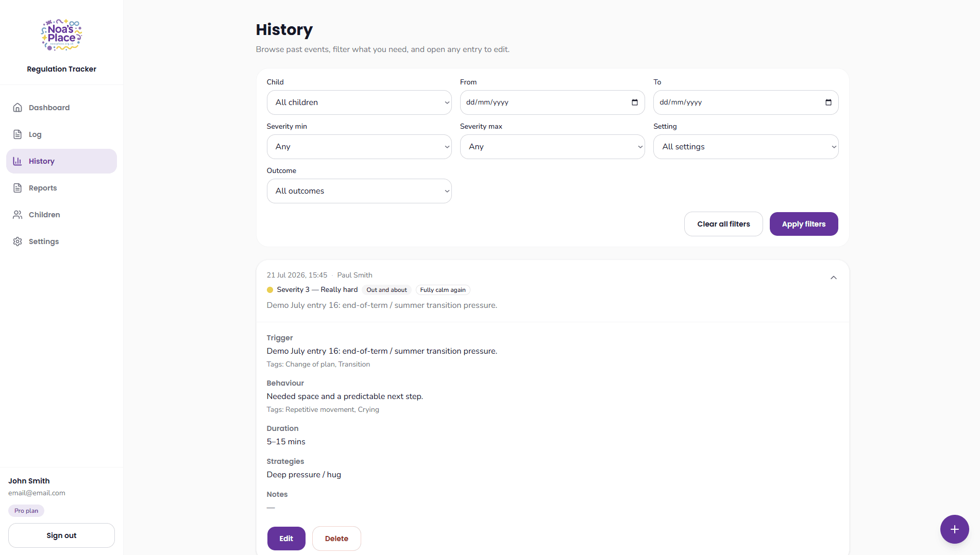Click the Delete button for the entry
This screenshot has height=555, width=980.
tap(336, 539)
